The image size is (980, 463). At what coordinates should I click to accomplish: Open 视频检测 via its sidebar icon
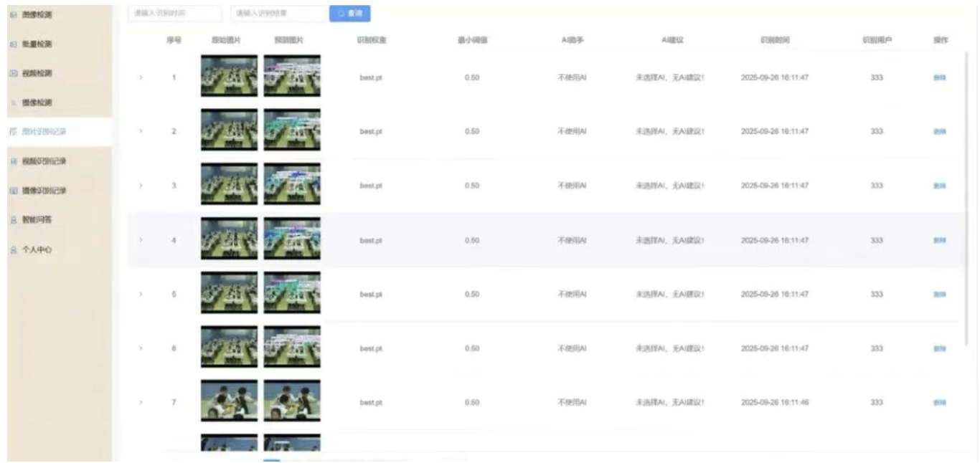[14, 74]
